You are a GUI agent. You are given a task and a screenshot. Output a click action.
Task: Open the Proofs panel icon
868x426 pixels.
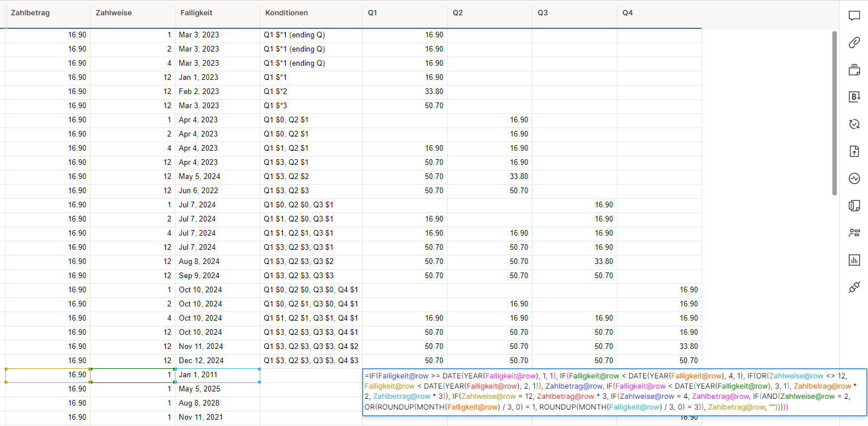854,70
